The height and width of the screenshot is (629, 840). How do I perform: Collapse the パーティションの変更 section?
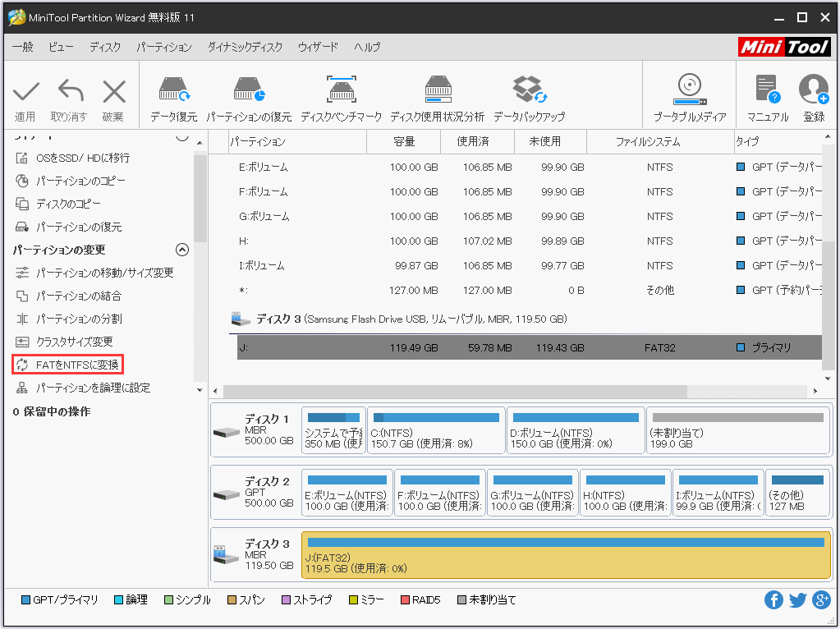(x=182, y=250)
